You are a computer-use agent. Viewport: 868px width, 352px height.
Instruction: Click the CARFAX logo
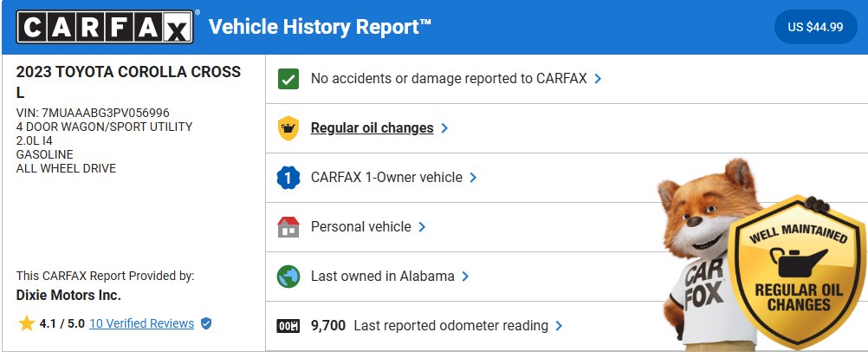coord(105,27)
